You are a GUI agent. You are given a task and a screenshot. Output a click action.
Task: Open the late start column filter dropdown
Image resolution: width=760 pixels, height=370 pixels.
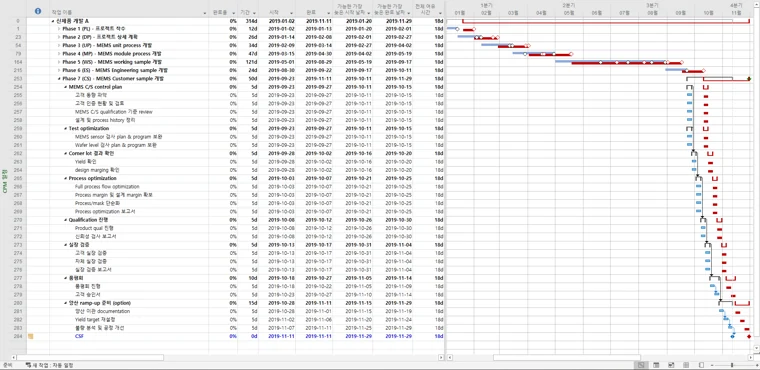(x=368, y=13)
